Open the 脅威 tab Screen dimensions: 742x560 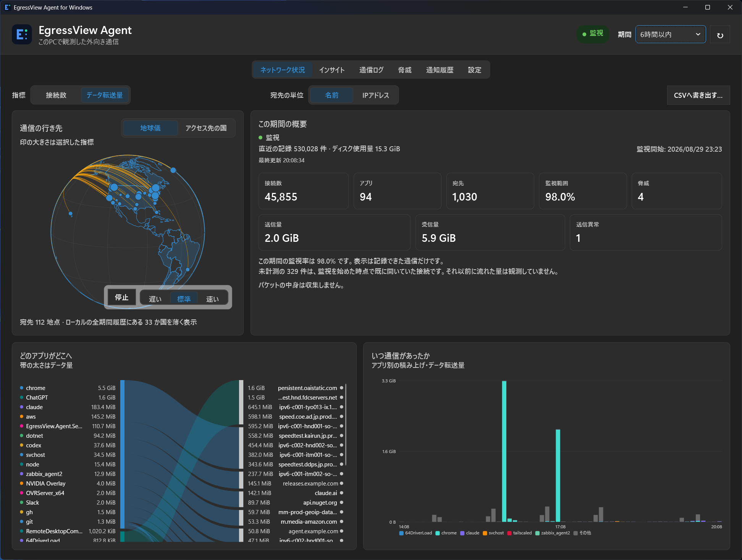point(405,70)
